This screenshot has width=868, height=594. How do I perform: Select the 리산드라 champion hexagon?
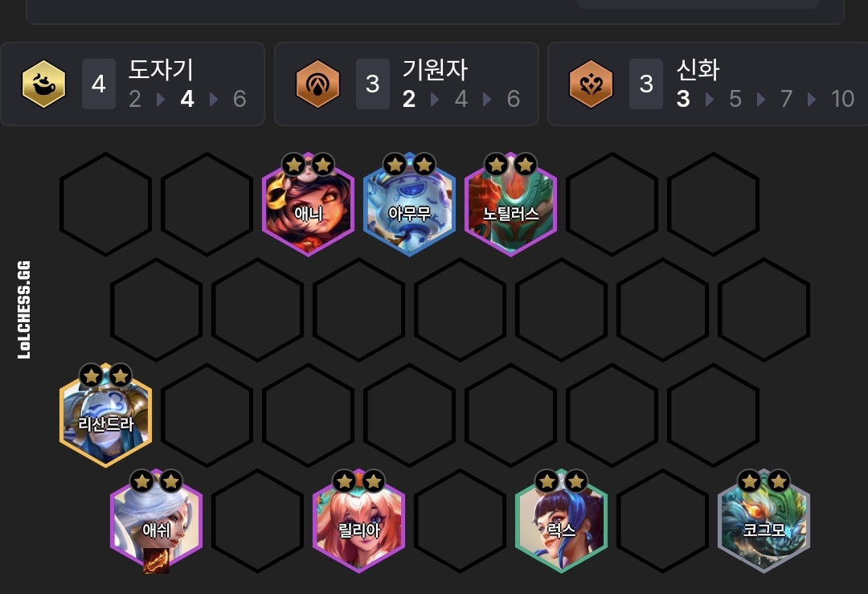click(105, 416)
